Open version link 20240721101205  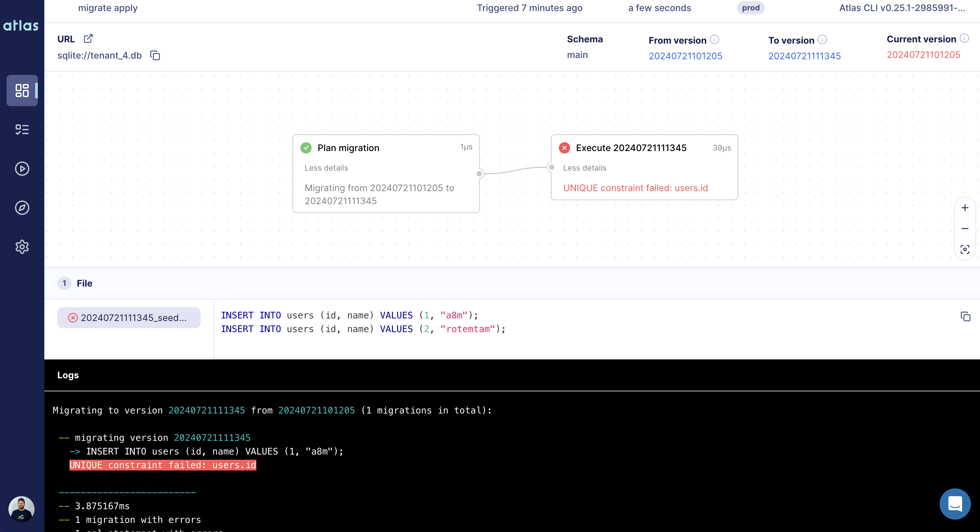[685, 56]
